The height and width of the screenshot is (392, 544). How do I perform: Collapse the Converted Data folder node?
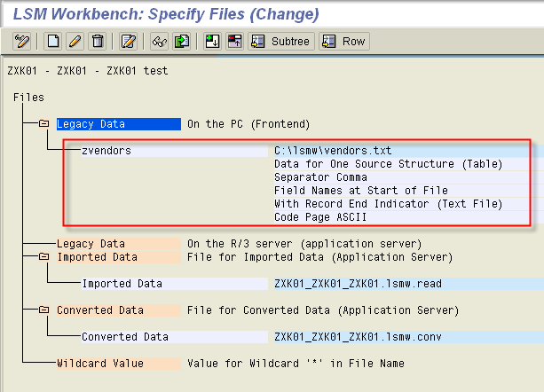tap(43, 310)
